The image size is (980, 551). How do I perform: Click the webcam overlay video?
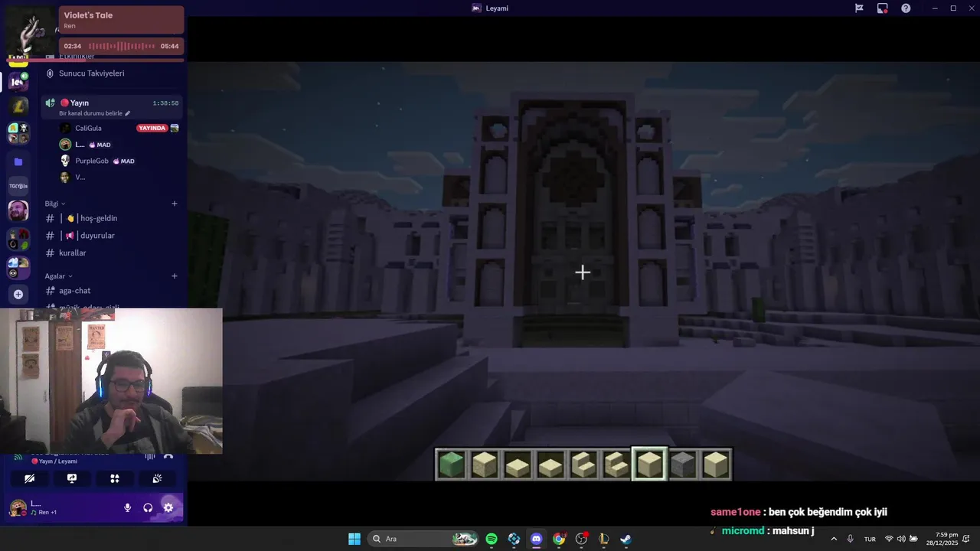click(111, 381)
